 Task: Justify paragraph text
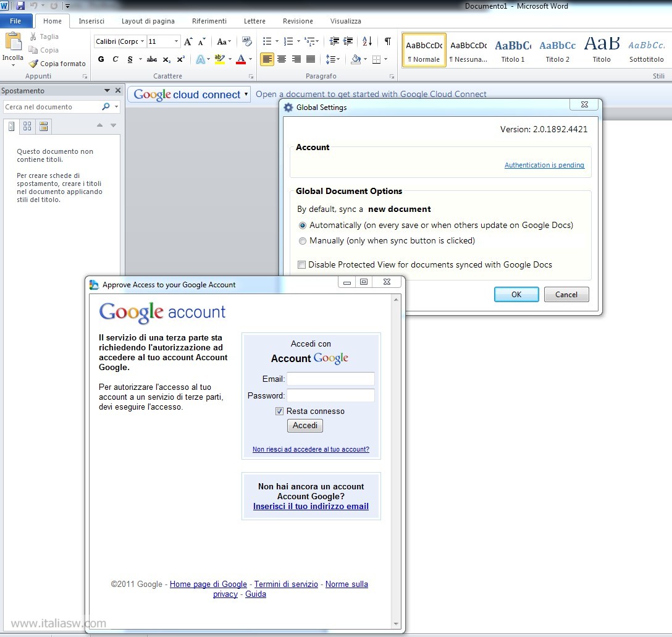311,59
